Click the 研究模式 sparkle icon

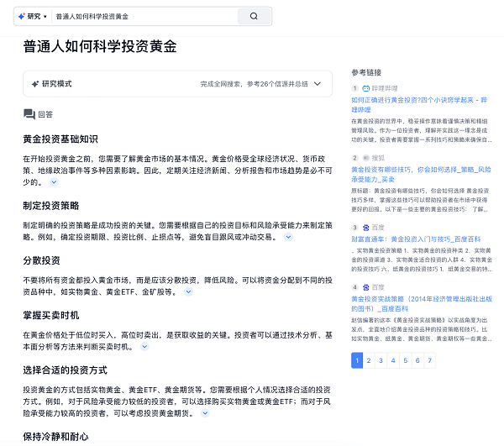(x=34, y=84)
